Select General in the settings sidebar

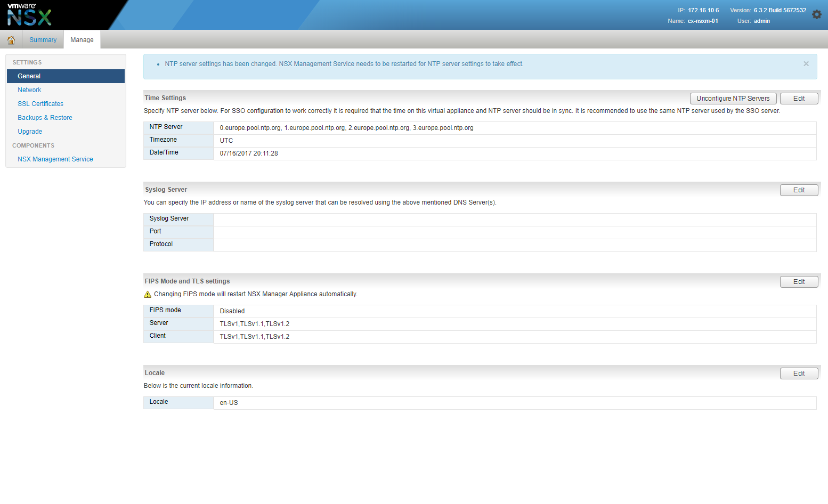pyautogui.click(x=29, y=76)
